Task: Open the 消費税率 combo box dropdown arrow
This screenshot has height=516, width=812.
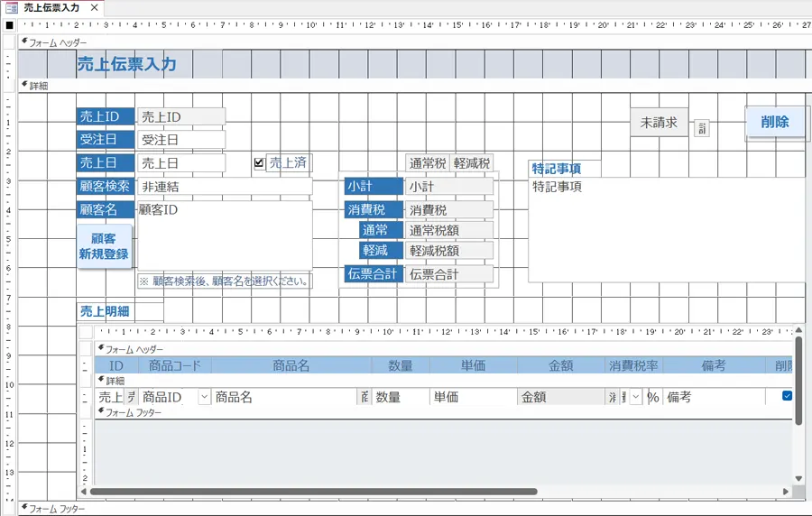Action: point(635,397)
